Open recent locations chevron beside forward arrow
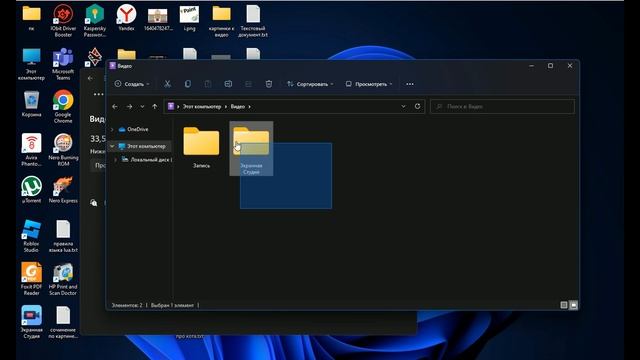 coord(142,107)
